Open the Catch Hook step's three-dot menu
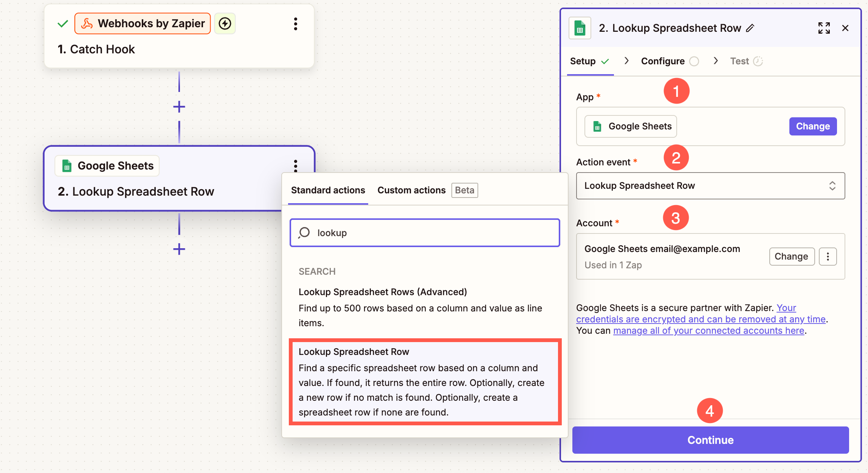Image resolution: width=868 pixels, height=473 pixels. point(296,24)
